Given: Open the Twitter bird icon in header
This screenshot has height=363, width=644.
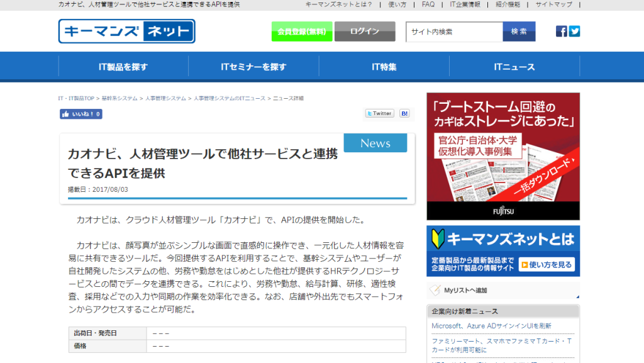Looking at the screenshot, I should tap(574, 31).
